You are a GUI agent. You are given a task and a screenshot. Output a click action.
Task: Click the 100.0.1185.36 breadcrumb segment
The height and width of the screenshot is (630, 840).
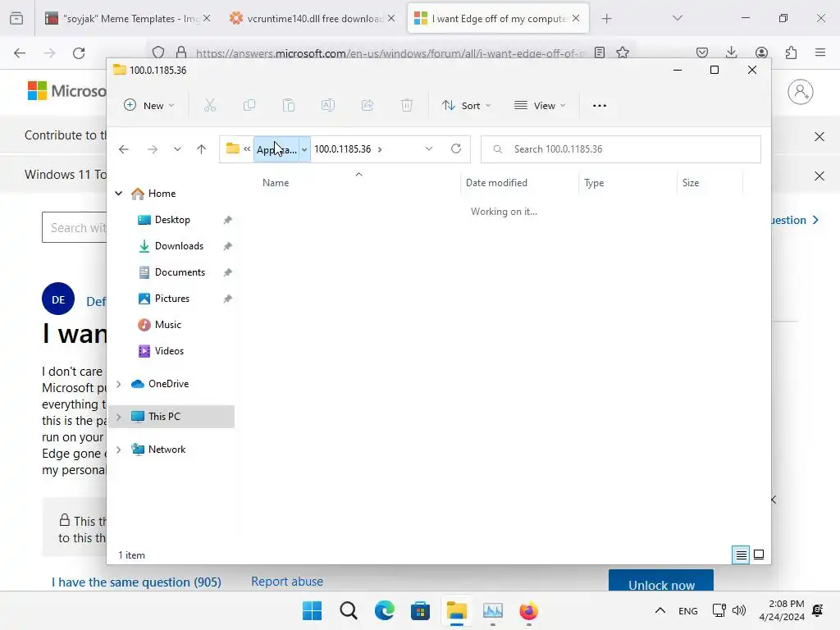(342, 149)
